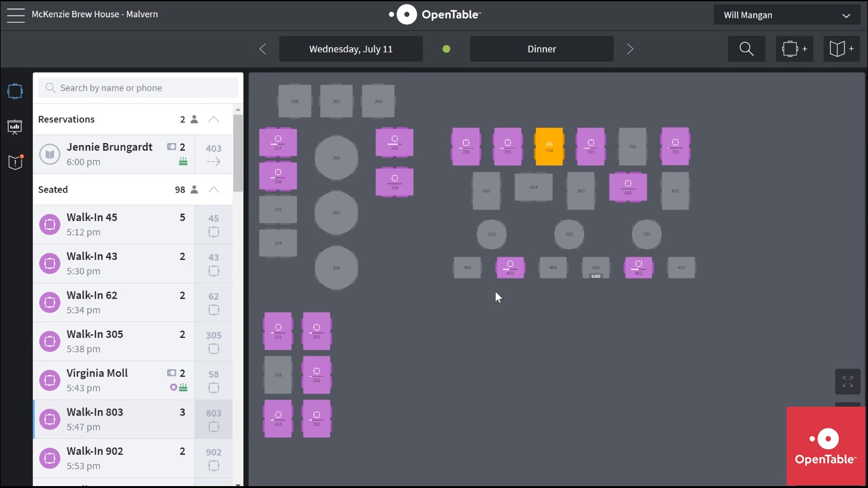Viewport: 868px width, 488px height.
Task: Select occupied table 706 on floor plan
Action: 466,147
